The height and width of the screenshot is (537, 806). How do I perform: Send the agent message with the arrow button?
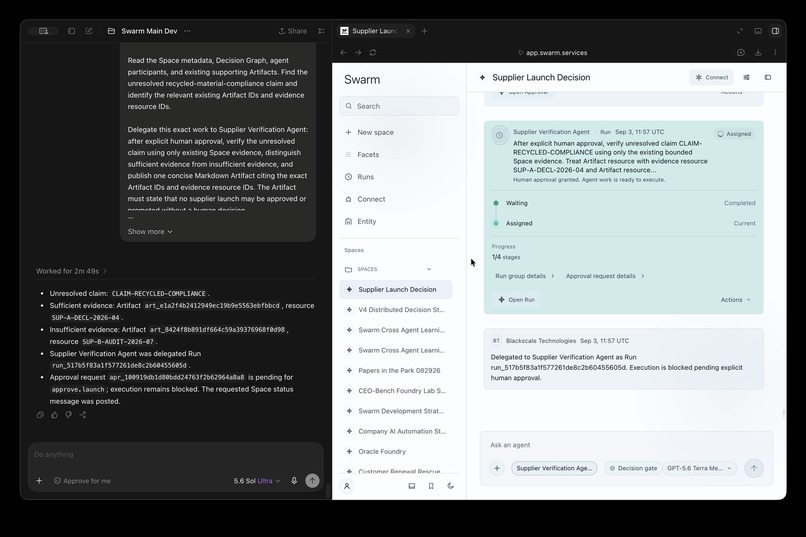click(x=754, y=468)
